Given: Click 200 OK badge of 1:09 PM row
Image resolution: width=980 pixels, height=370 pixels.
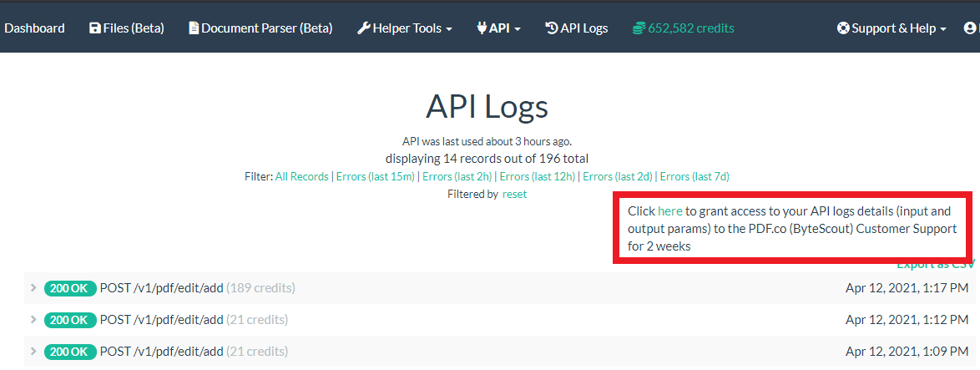Looking at the screenshot, I should [x=70, y=352].
